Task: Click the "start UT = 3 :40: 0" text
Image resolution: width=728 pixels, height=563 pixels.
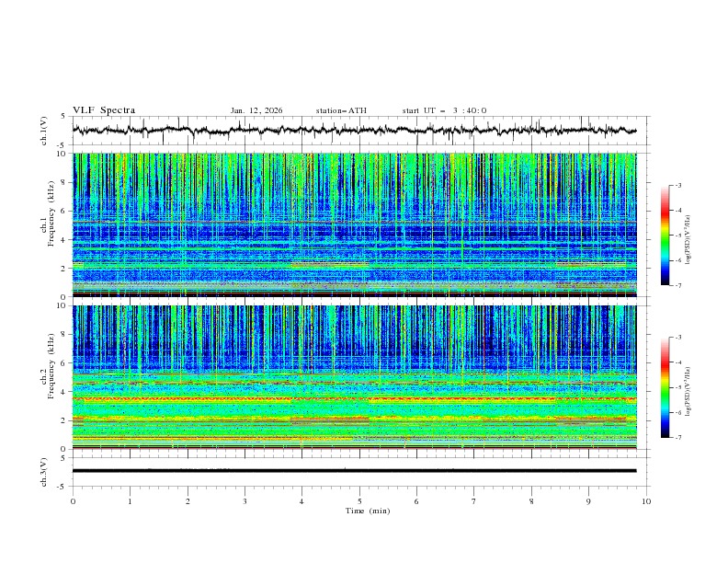Action: (x=444, y=110)
